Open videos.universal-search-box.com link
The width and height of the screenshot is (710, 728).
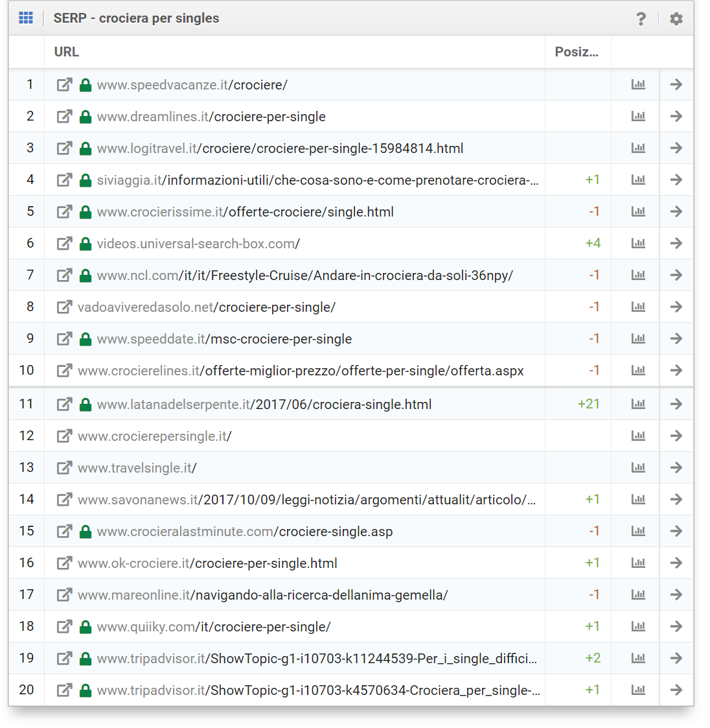coord(198,244)
